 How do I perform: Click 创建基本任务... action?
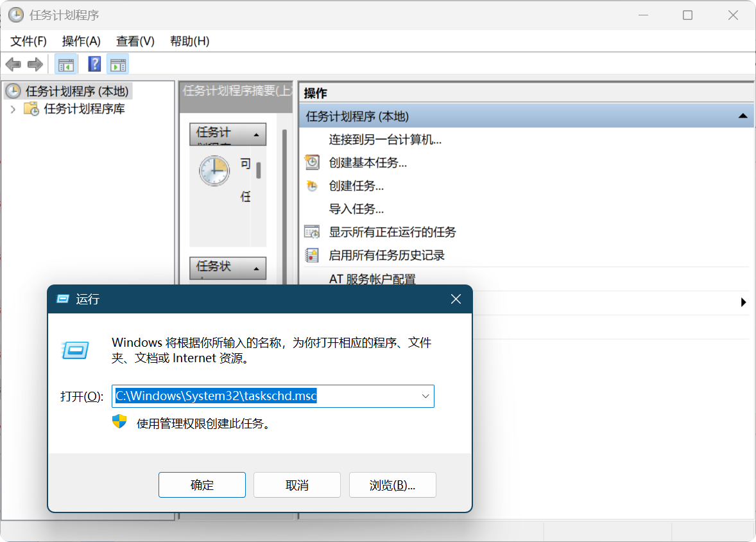coord(368,162)
